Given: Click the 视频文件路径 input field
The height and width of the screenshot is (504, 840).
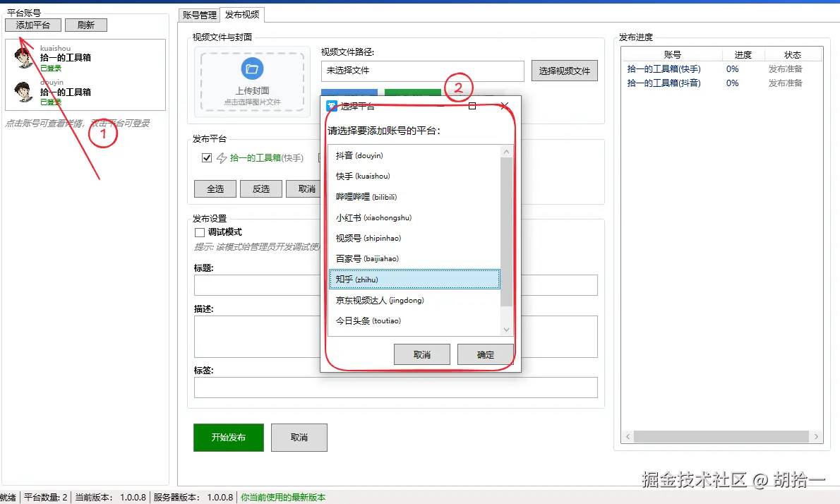Looking at the screenshot, I should point(423,71).
